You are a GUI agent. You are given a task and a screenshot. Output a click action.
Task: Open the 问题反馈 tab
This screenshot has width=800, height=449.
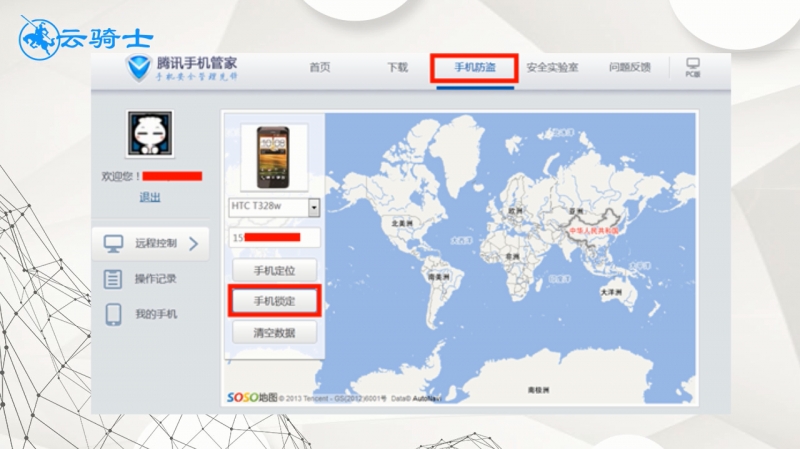(630, 67)
